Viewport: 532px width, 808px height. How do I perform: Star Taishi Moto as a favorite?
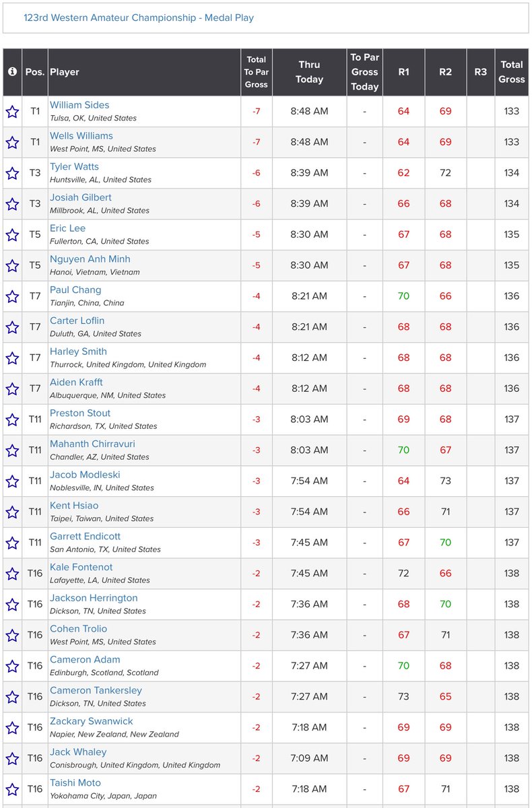coord(12,789)
